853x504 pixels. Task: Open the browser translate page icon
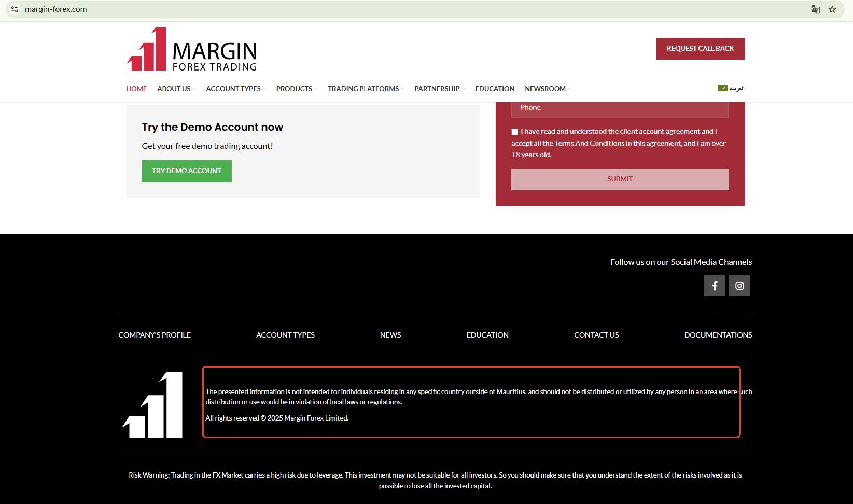pos(815,9)
